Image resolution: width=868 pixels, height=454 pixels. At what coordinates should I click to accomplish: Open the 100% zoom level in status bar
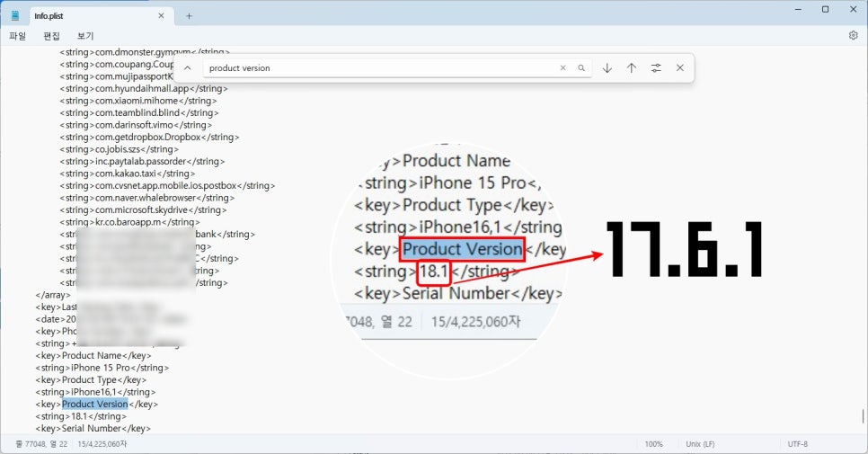pyautogui.click(x=653, y=444)
